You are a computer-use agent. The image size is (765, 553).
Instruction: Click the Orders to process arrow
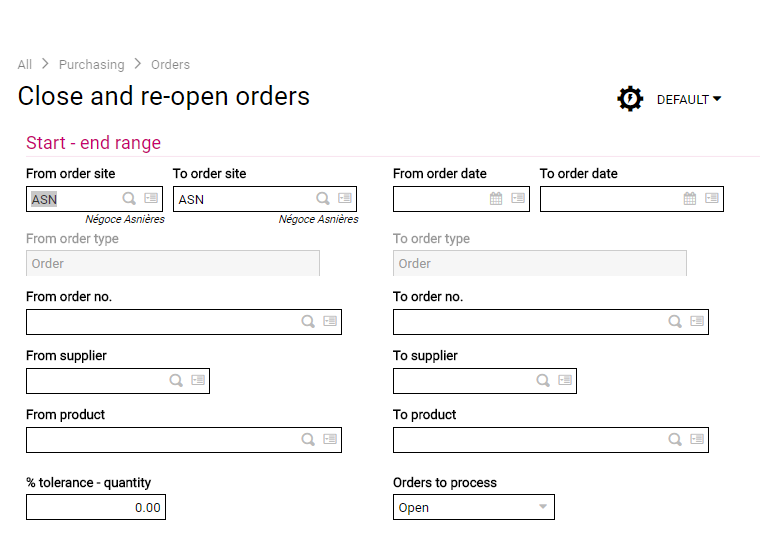tap(543, 507)
